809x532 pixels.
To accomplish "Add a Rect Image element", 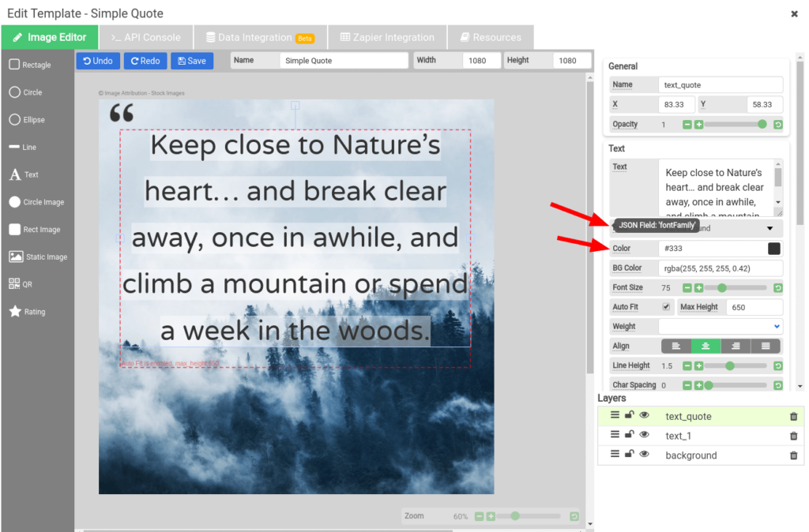I will coord(35,230).
